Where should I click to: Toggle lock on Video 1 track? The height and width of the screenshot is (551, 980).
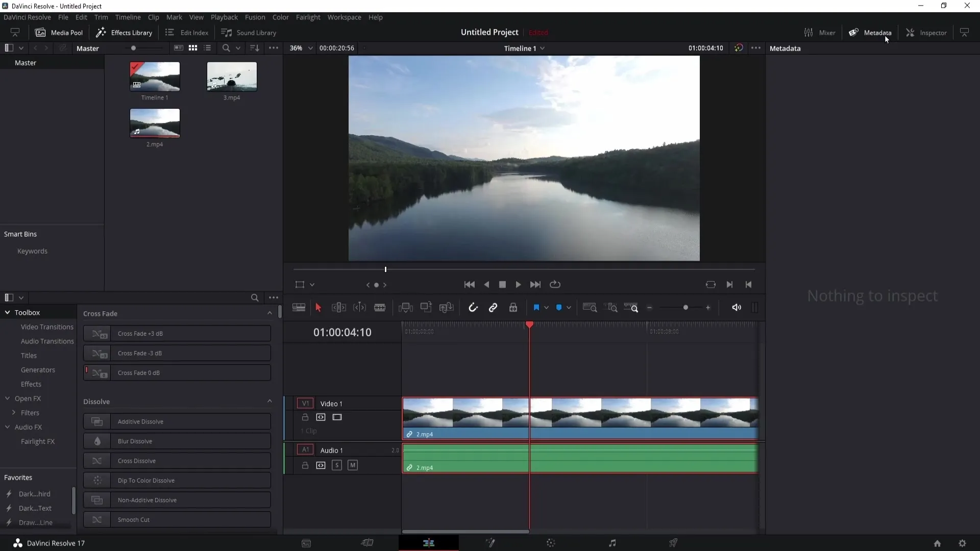(x=304, y=417)
